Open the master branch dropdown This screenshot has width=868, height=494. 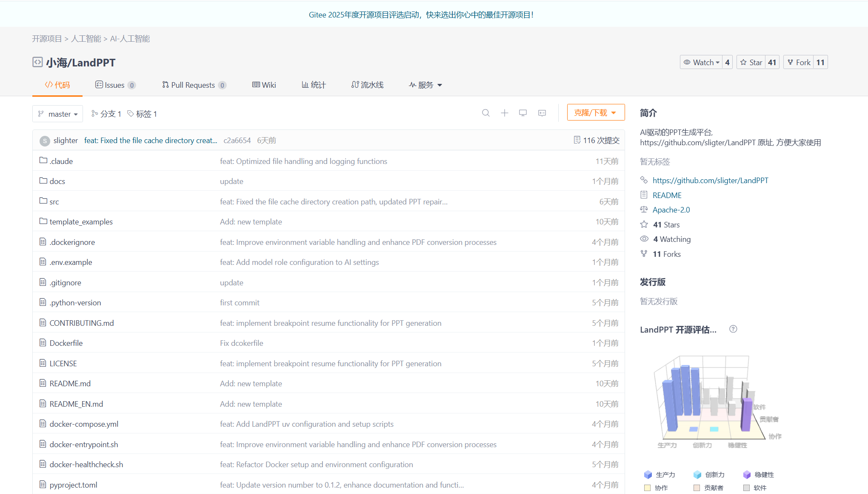[57, 114]
